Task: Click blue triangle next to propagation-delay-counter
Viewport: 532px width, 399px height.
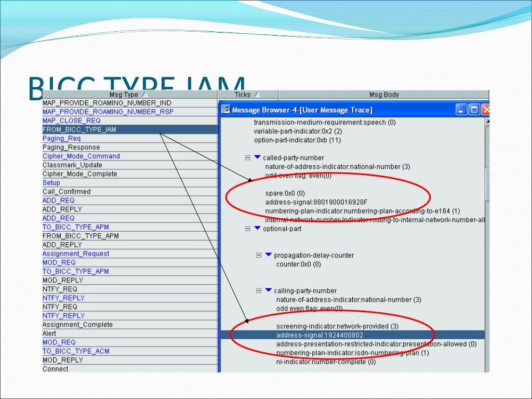Action: coord(269,255)
